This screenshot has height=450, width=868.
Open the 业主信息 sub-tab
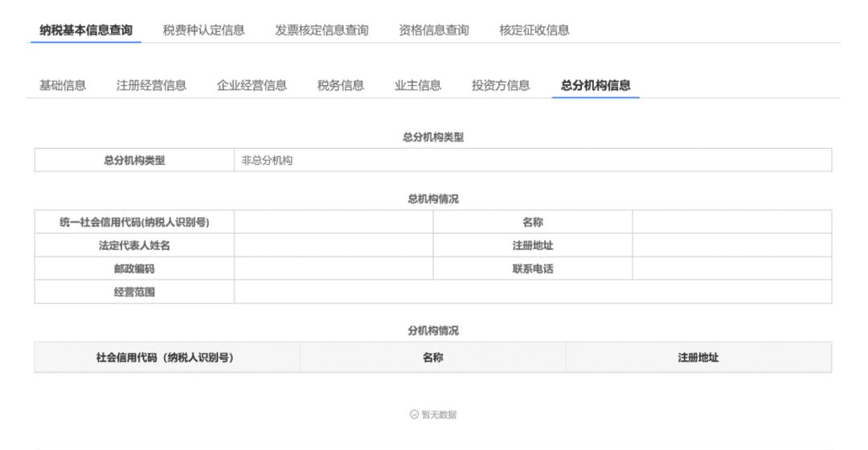point(418,85)
